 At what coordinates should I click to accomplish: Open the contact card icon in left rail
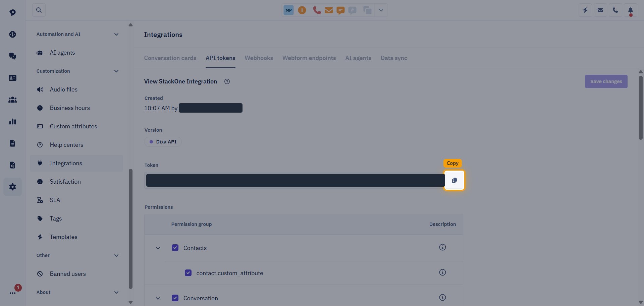pyautogui.click(x=12, y=78)
